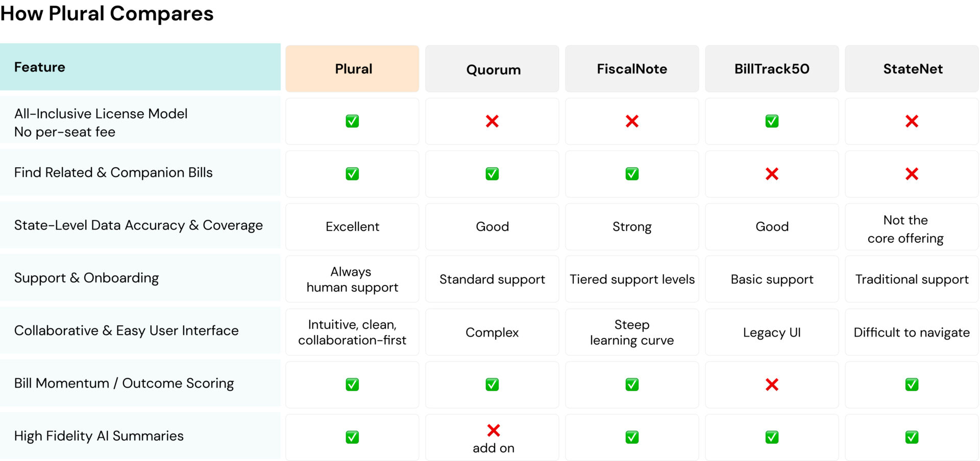Screen dimensions: 980x461
Task: Select the FiscalNote column header
Action: coord(632,69)
